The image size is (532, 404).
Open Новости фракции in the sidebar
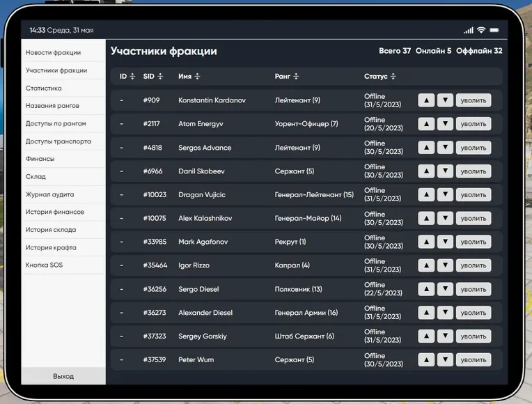63,53
